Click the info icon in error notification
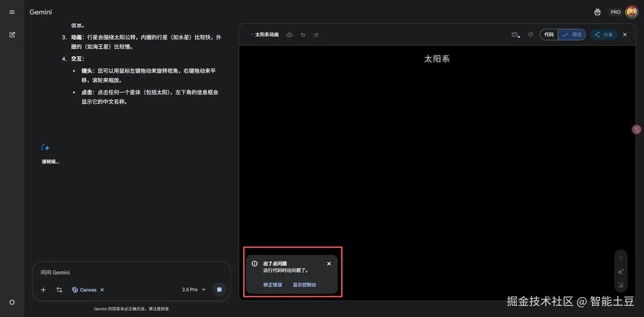 point(254,264)
